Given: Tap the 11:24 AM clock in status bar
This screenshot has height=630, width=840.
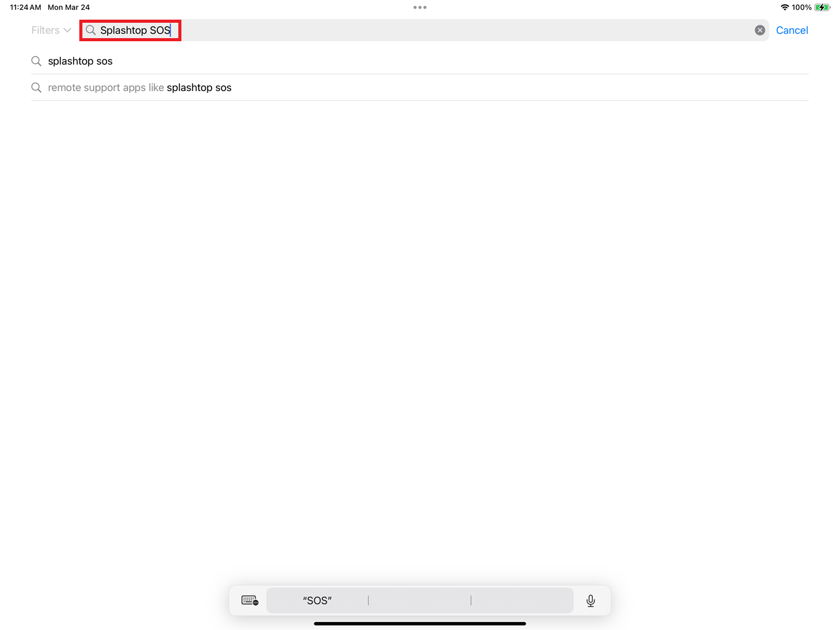Looking at the screenshot, I should (25, 7).
